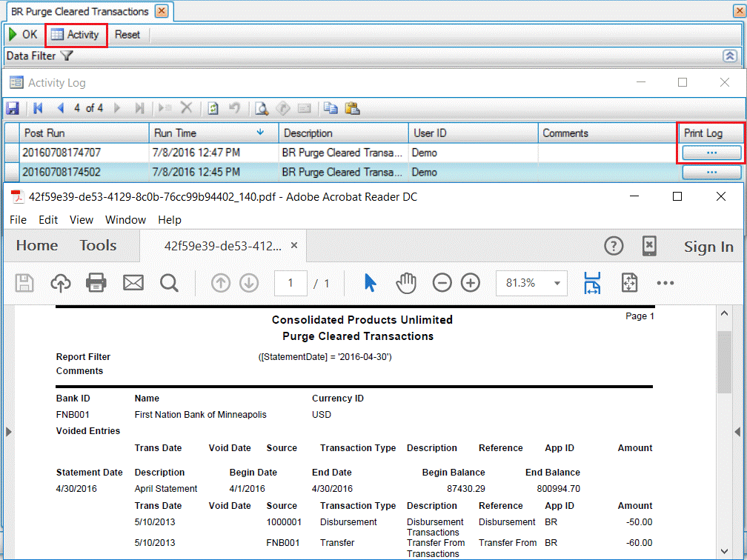Click the Sign In link
The height and width of the screenshot is (560, 747).
pyautogui.click(x=708, y=247)
